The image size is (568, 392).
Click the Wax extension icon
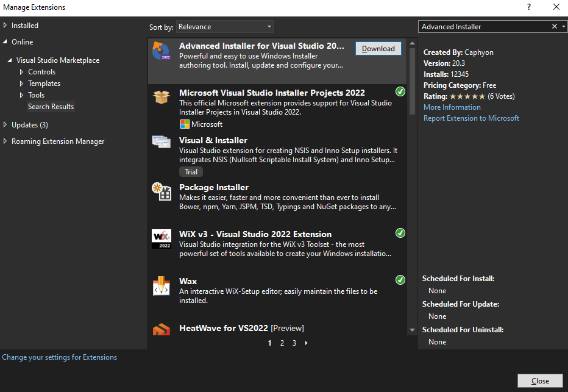[x=162, y=286]
